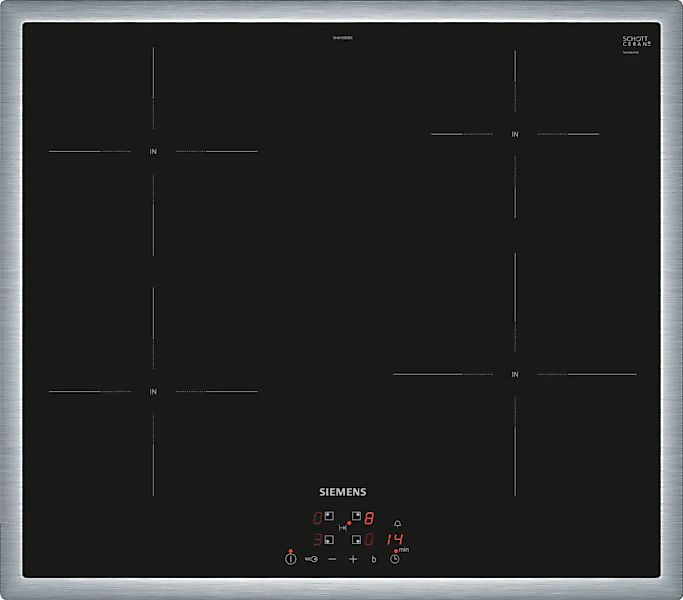Click the upper-left induction zone IN marker
This screenshot has width=683, height=600.
[154, 152]
